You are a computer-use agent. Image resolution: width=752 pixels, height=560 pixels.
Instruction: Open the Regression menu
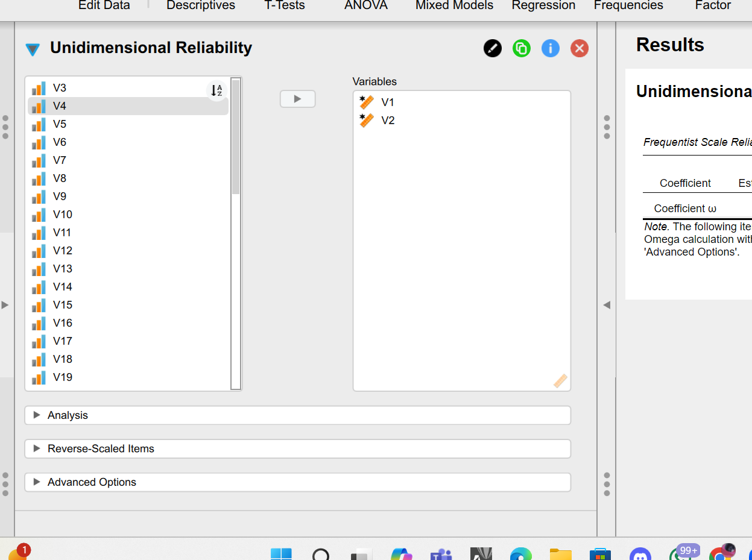click(x=543, y=5)
